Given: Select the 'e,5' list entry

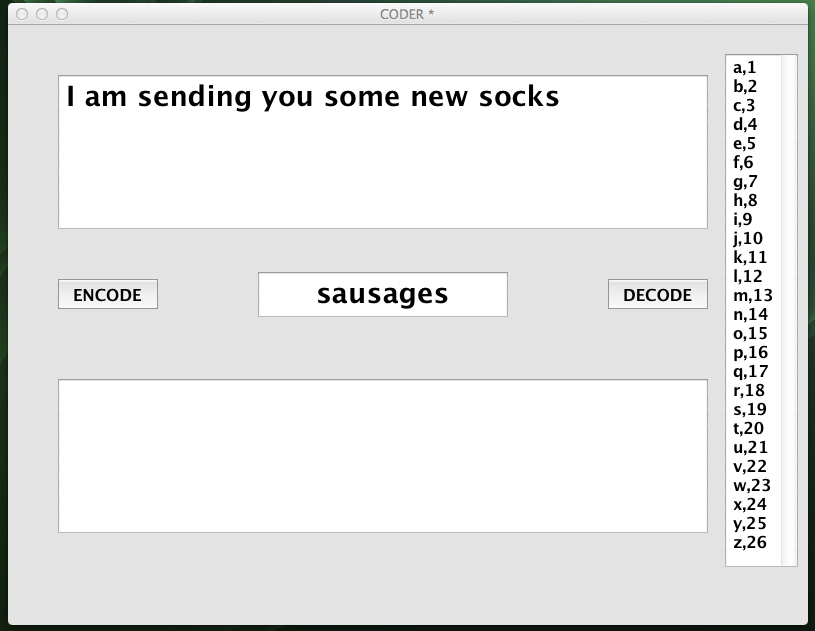Looking at the screenshot, I should point(745,144).
